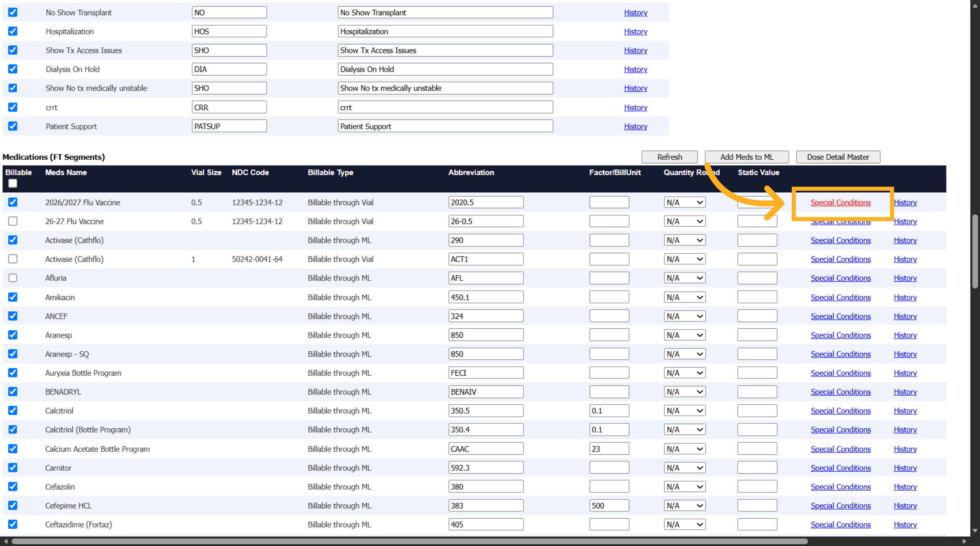Uncheck Cefazolin billable checkbox
Viewport: 980px width, 546px height.
click(13, 486)
